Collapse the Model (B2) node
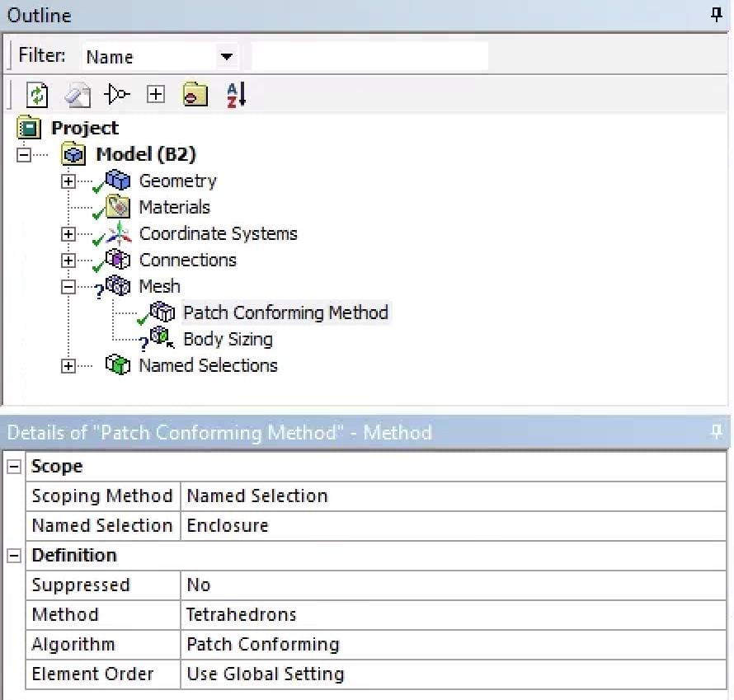Image resolution: width=734 pixels, height=700 pixels. pos(23,155)
